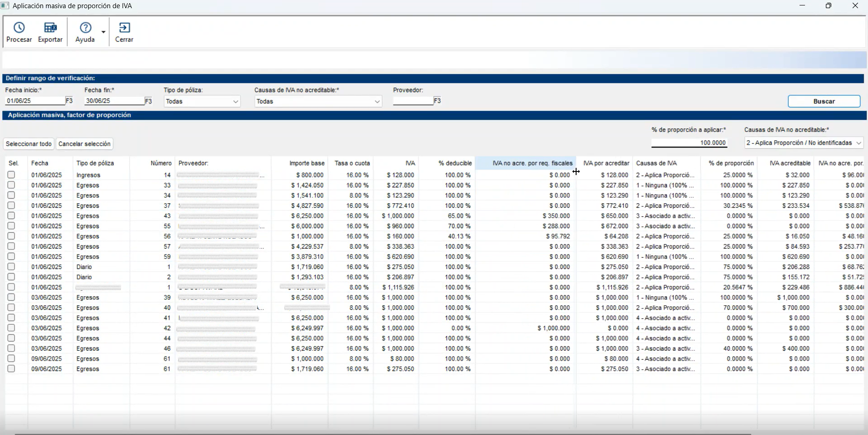Click the horizontal scrollbar at the bottom

tap(383, 433)
